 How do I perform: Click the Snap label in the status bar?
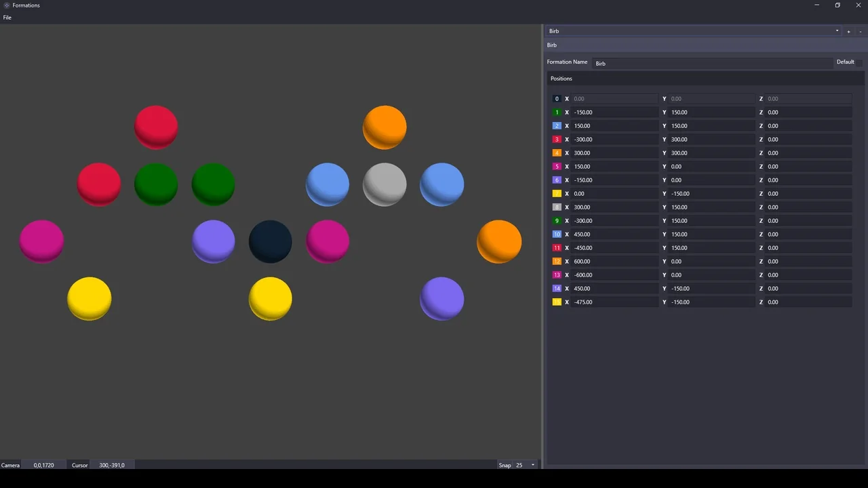point(505,465)
